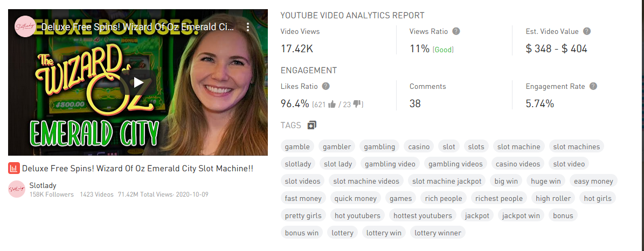The height and width of the screenshot is (251, 644).
Task: Click the Slotlady logo on video thumbnail
Action: [x=25, y=27]
